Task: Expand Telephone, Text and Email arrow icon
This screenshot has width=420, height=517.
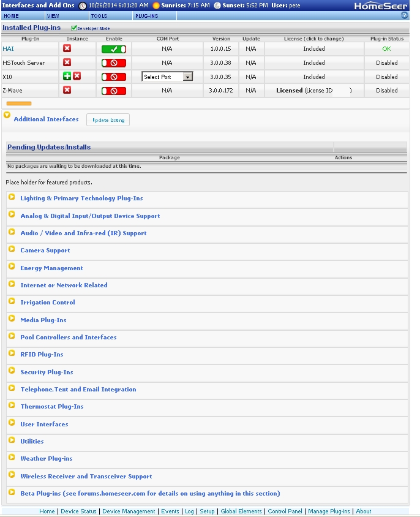Action: point(12,388)
